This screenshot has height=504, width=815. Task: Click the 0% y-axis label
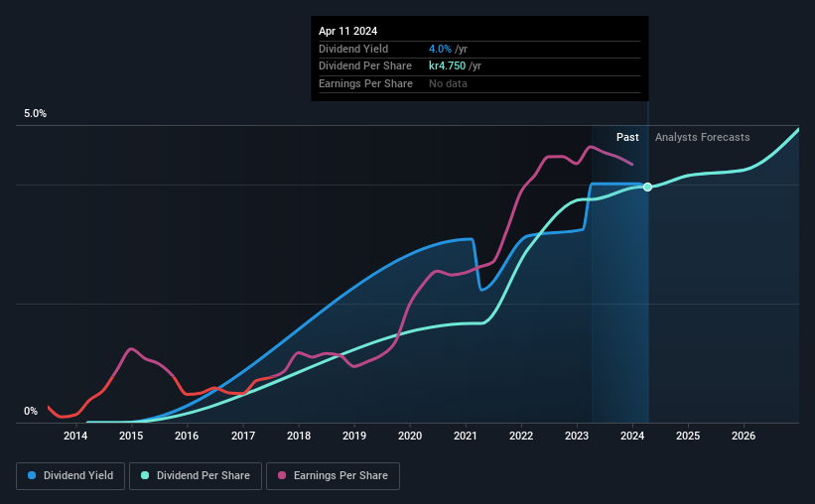(31, 411)
